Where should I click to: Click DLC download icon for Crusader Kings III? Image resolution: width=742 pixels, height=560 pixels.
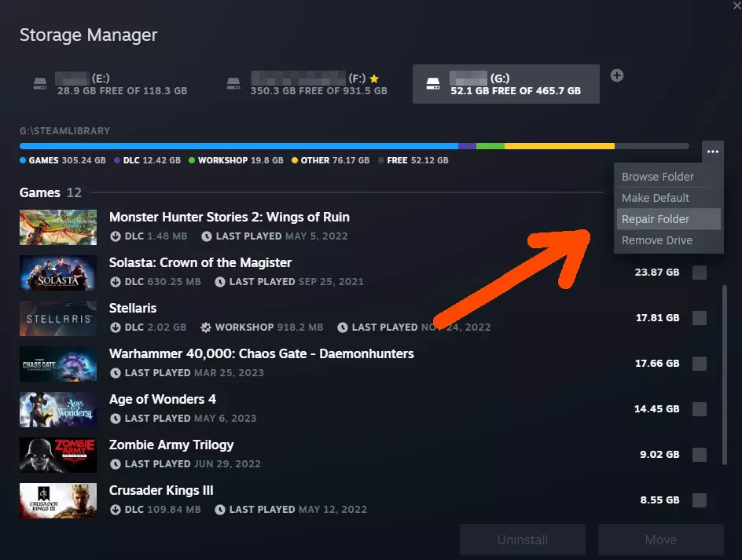point(116,510)
